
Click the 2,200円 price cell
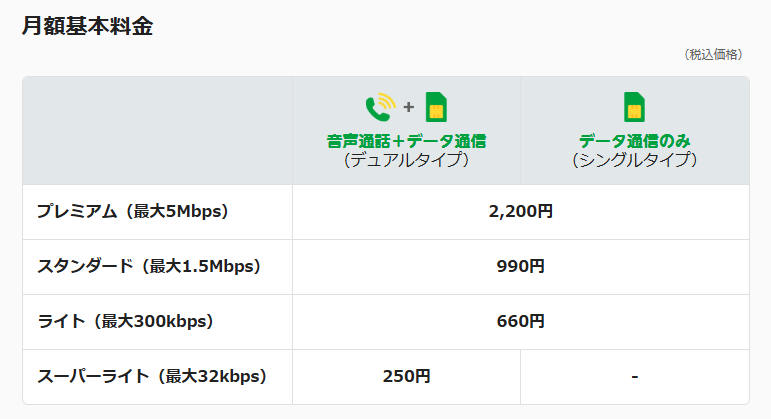point(520,212)
